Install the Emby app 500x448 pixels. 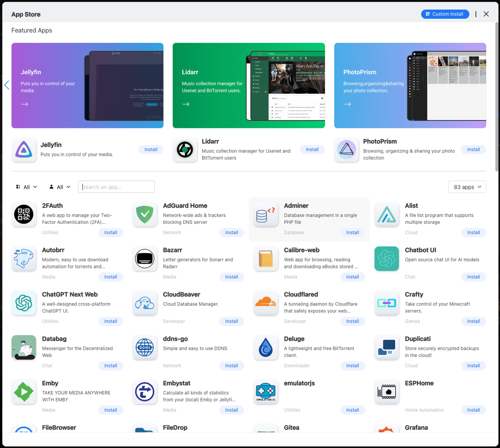pos(110,410)
